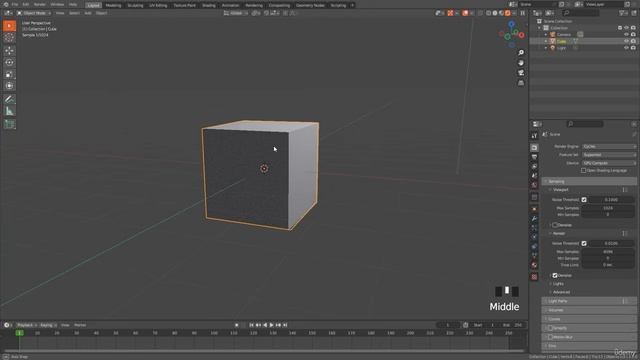The width and height of the screenshot is (640, 360).
Task: Open the Feature Set dropdown
Action: click(609, 155)
